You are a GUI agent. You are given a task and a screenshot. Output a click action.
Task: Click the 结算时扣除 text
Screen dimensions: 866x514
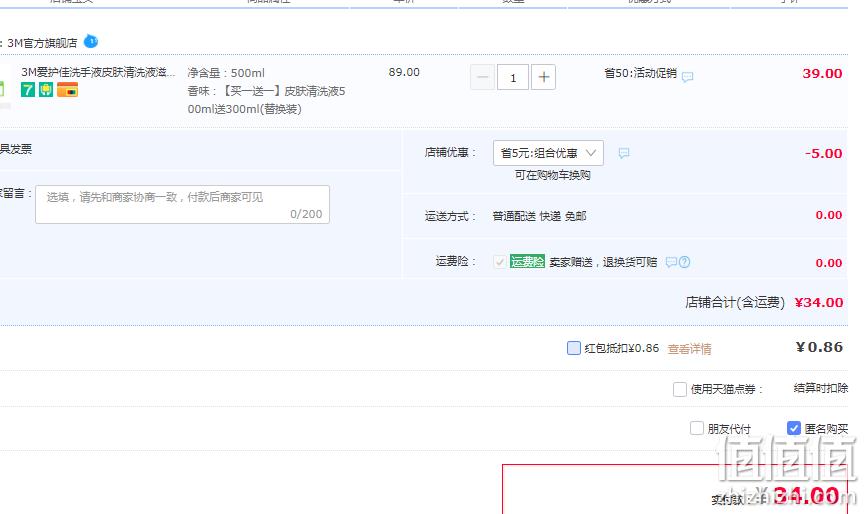click(821, 388)
